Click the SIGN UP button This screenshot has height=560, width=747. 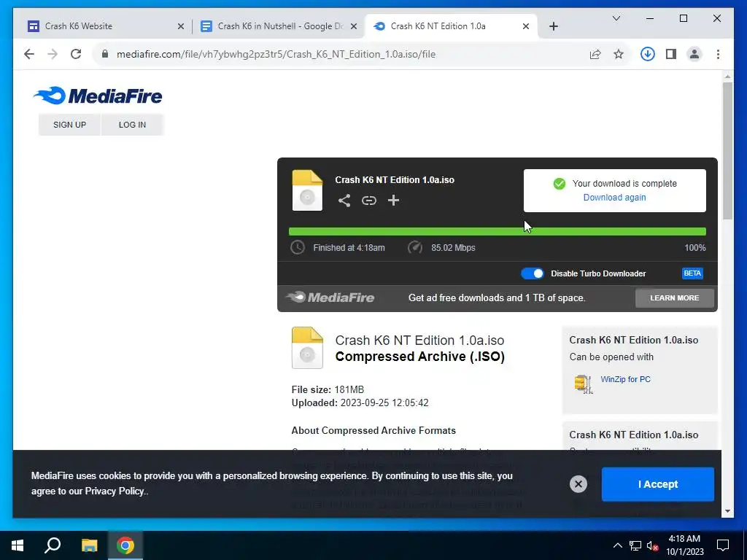[x=69, y=125]
